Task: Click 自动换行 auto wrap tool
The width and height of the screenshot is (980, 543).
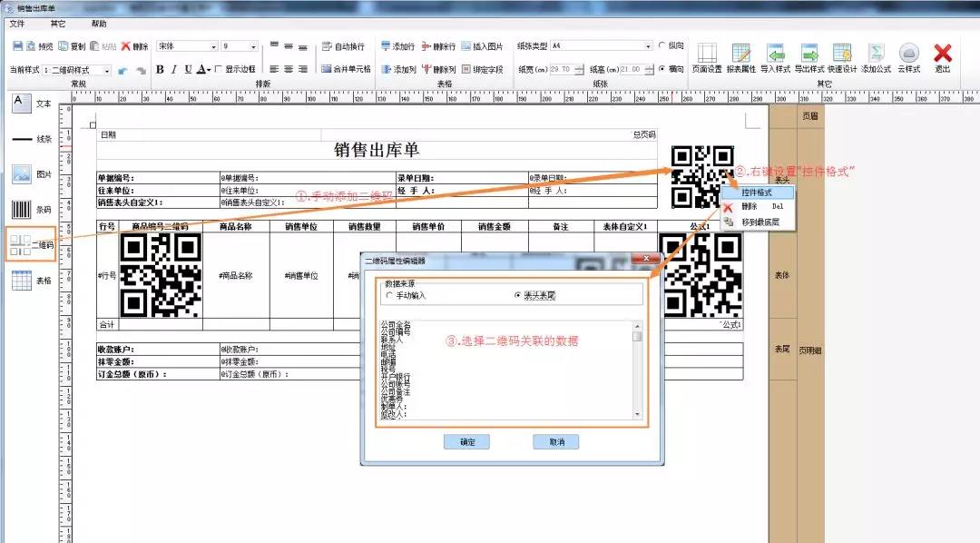Action: (x=343, y=46)
